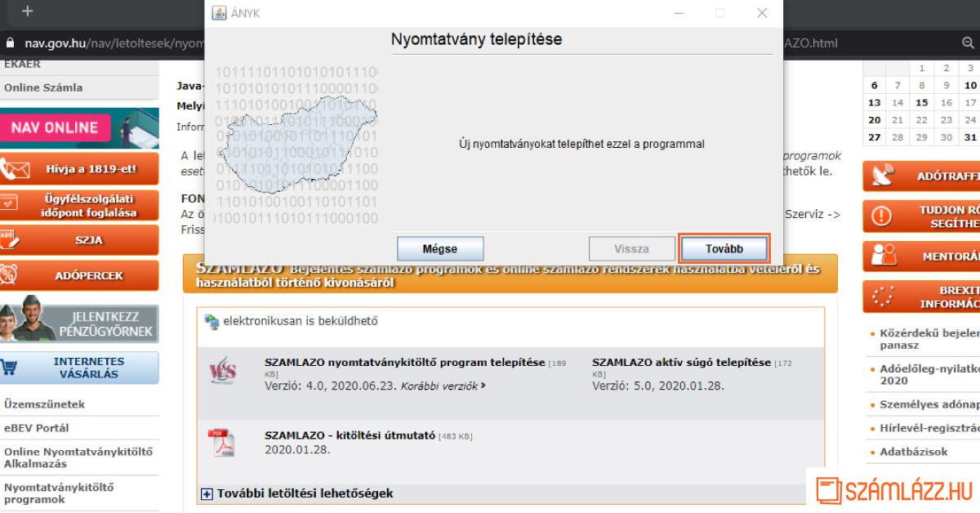Open the PDF icon for kitöltési útmutató

tap(221, 443)
